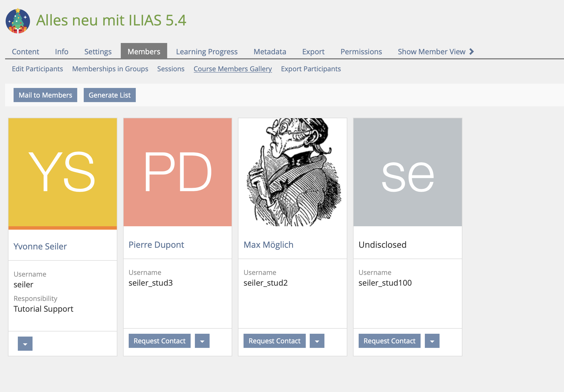Viewport: 564px width, 392px height.
Task: Click the gray 'se' Undisclosed avatar
Action: (408, 172)
